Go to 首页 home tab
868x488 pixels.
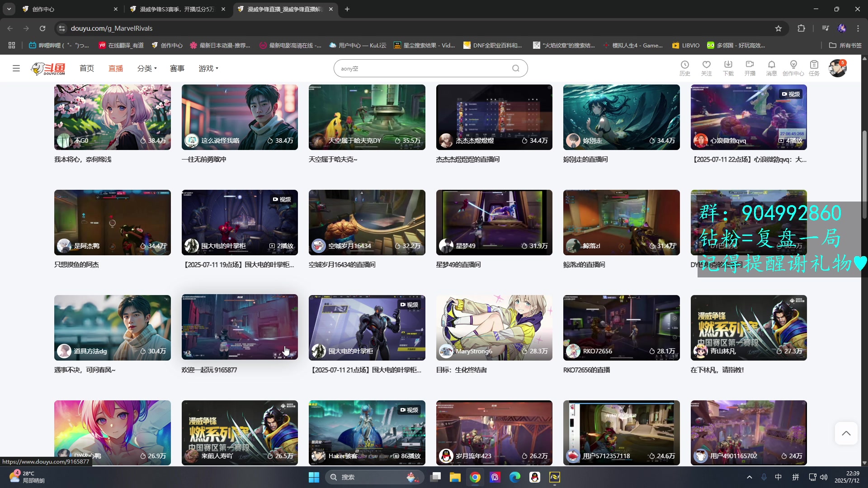(87, 68)
